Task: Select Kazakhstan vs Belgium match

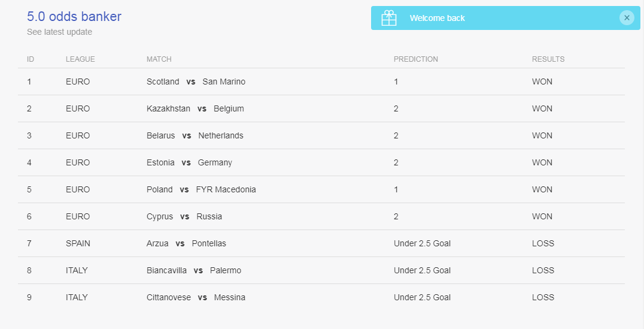Action: [x=195, y=108]
